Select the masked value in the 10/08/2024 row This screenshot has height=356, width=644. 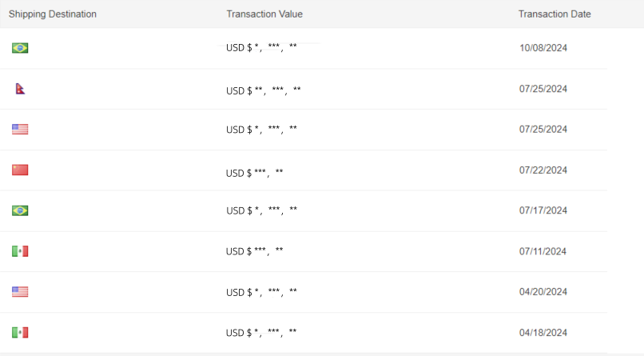click(261, 48)
